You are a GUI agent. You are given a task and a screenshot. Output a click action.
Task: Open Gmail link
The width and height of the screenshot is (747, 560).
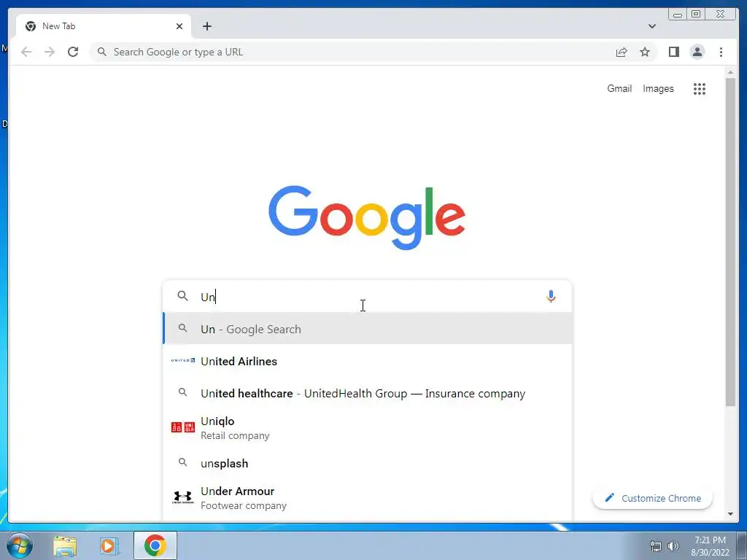[619, 88]
